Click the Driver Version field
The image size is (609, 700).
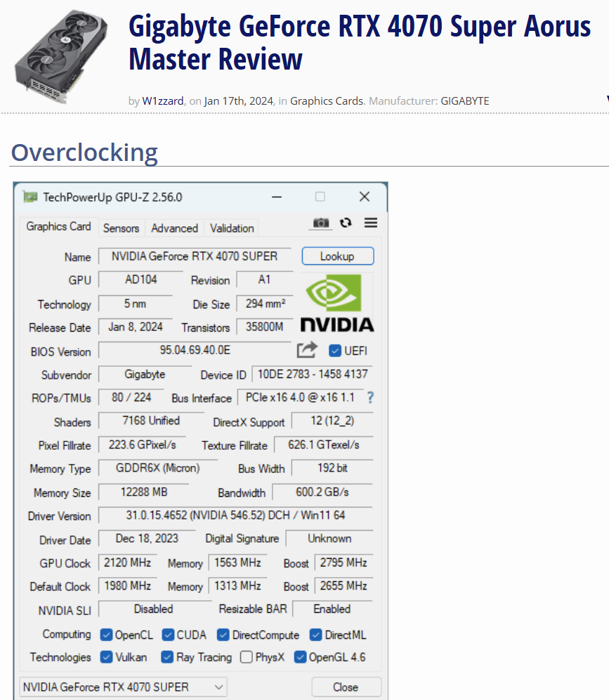235,515
